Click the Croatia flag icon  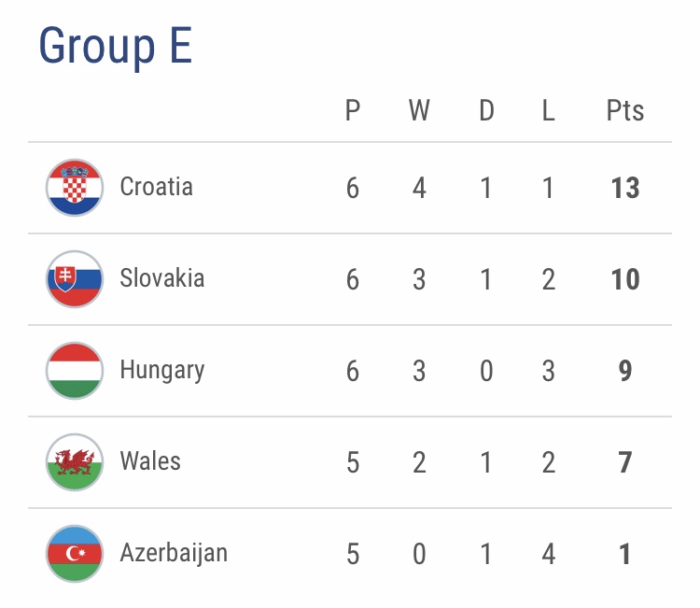pos(75,188)
